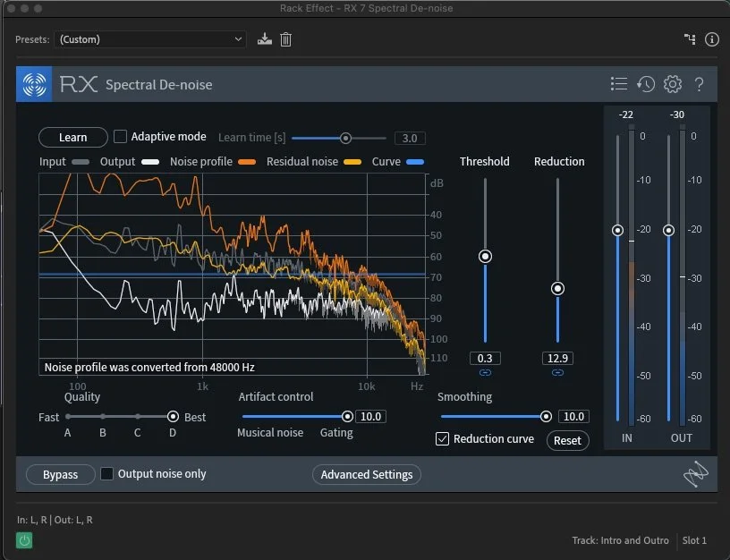Image resolution: width=730 pixels, height=560 pixels.
Task: Open the preset list icon in the header
Action: pos(619,84)
